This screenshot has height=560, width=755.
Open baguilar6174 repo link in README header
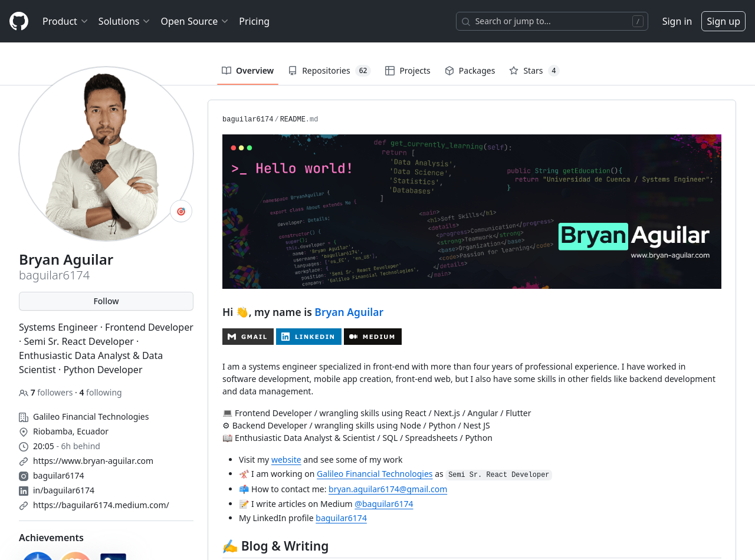[248, 120]
